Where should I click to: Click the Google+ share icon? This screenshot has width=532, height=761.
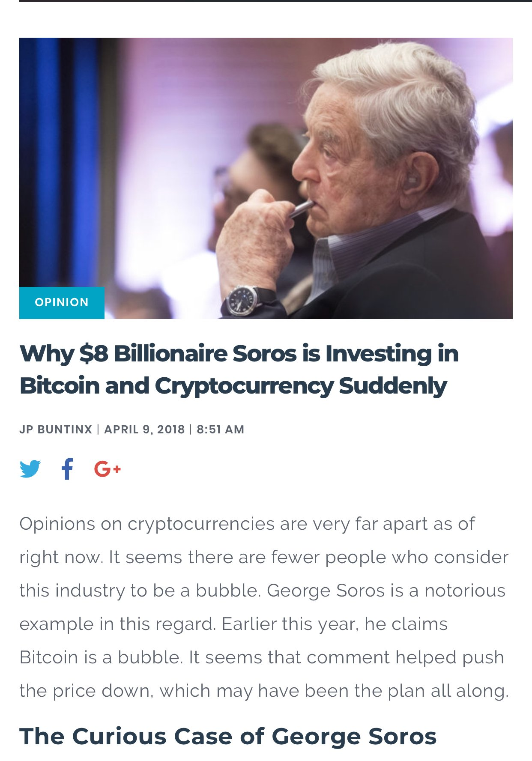(107, 469)
